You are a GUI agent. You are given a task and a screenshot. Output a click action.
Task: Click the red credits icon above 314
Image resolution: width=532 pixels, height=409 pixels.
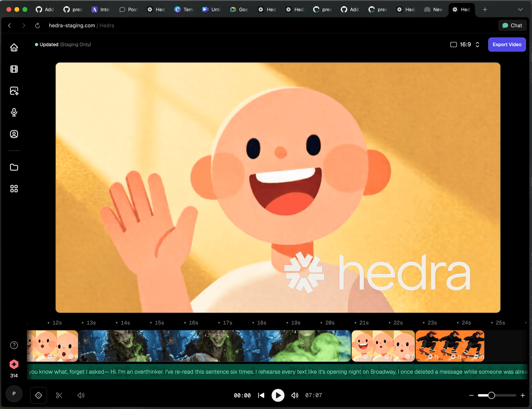tap(14, 364)
